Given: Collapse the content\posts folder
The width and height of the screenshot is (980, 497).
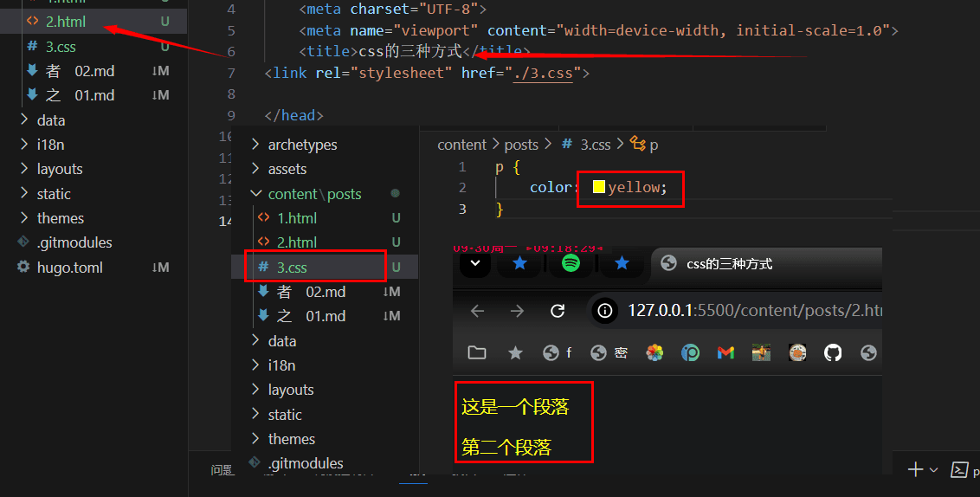Looking at the screenshot, I should pyautogui.click(x=314, y=194).
